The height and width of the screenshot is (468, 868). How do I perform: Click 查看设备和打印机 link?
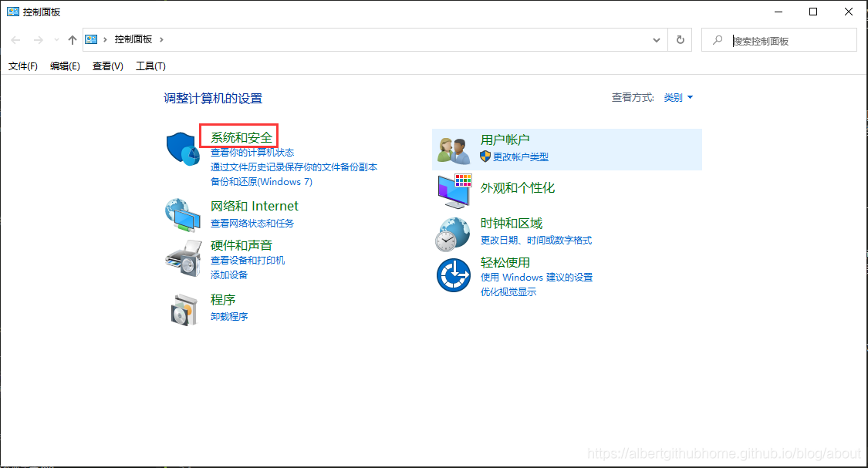248,261
